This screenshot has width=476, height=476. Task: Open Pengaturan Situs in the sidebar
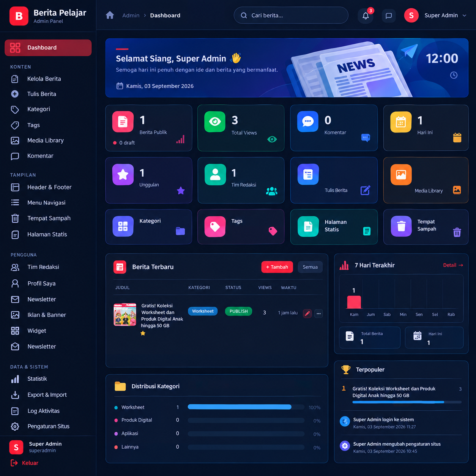tap(48, 426)
